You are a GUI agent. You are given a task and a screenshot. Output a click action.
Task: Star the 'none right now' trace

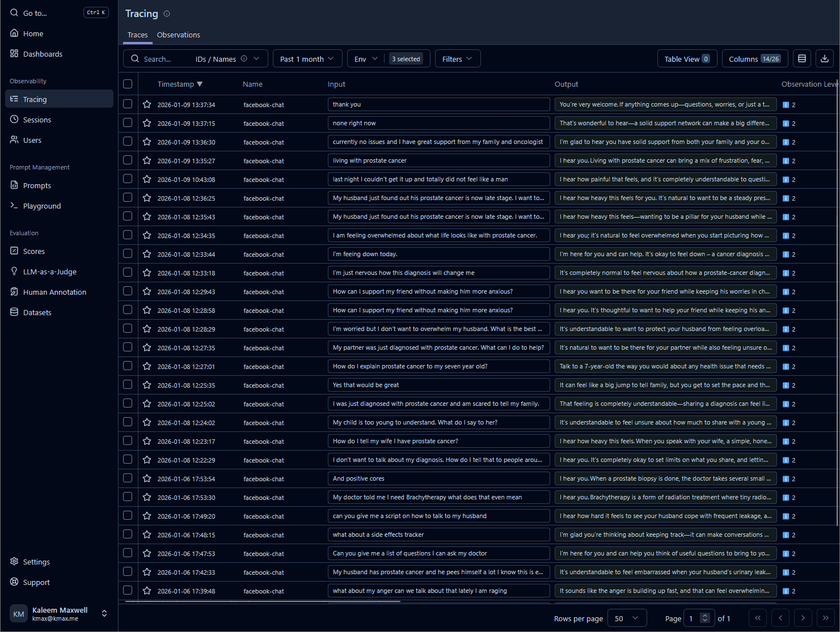pyautogui.click(x=147, y=123)
